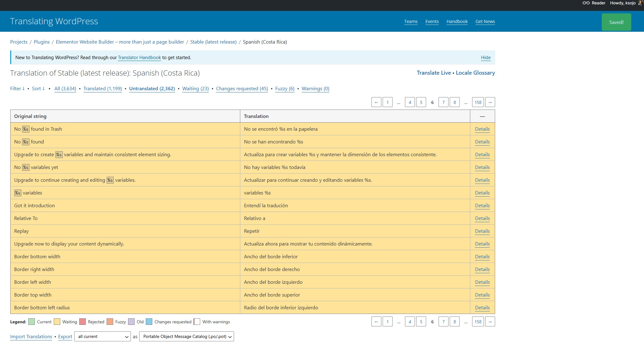The image size is (644, 351).
Task: Click the Translating WordPress site title
Action: coord(54,21)
